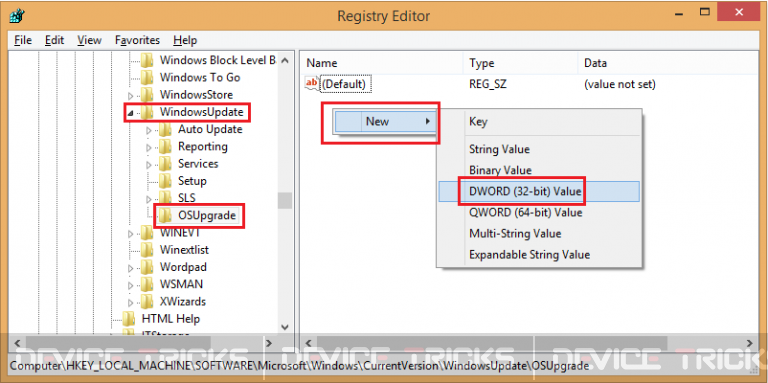Viewport: 768px width, 383px height.
Task: Expand the XWizards key
Action: (130, 302)
